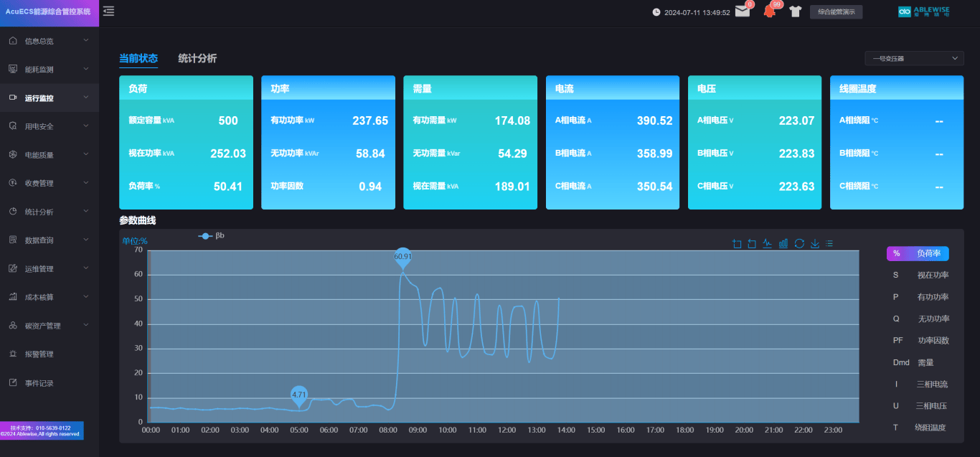Viewport: 980px width, 457px height.
Task: Click the 碳资产管理 sidebar icon
Action: click(13, 325)
